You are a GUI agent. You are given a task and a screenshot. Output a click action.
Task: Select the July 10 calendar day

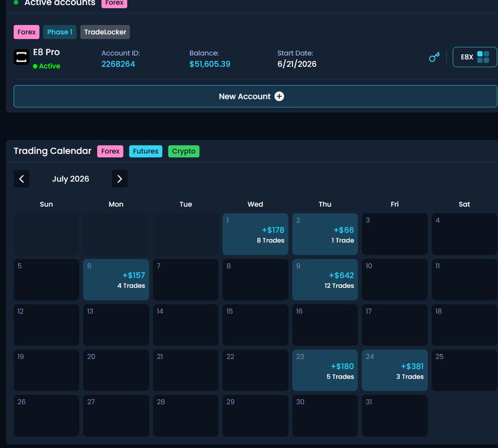395,279
